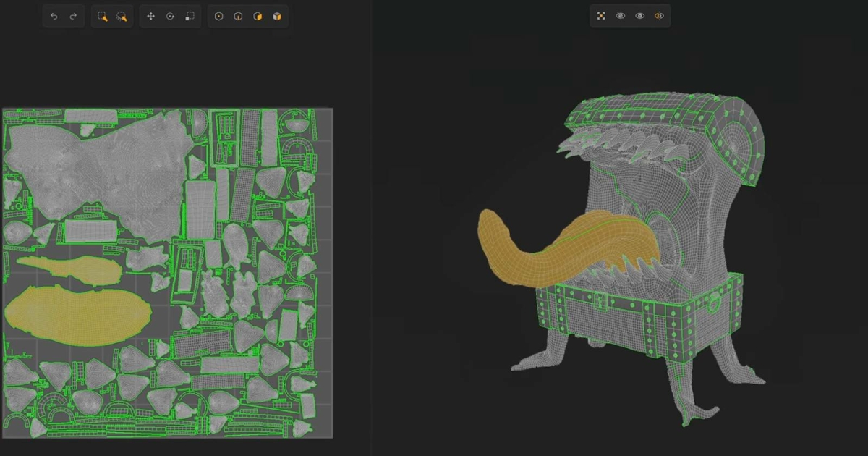Switch to island selection mode
This screenshot has height=456, width=868.
276,16
